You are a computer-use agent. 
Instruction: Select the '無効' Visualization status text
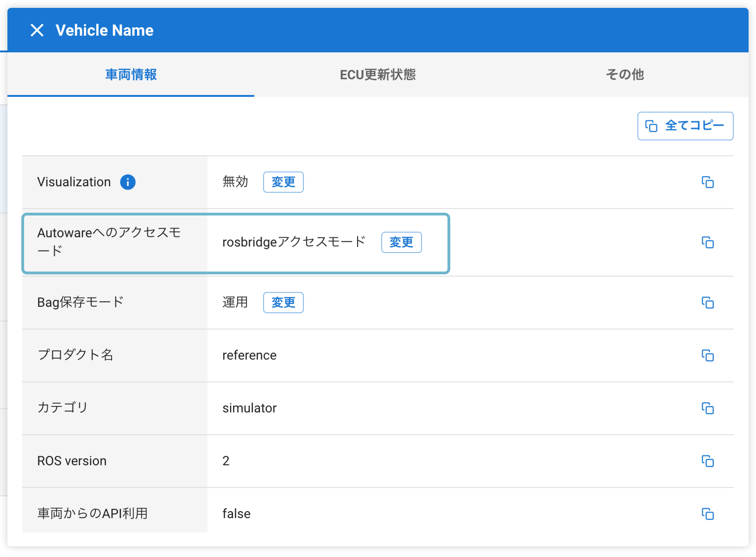[235, 182]
